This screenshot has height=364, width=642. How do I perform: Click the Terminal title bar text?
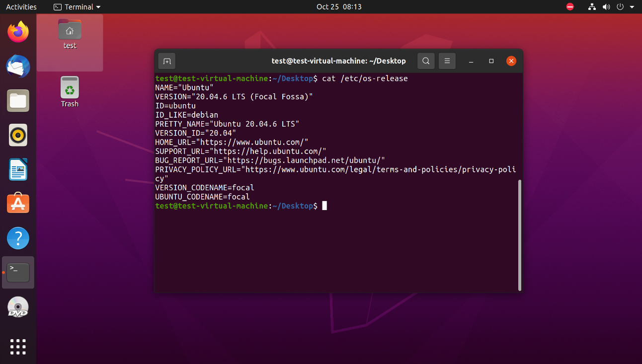coord(339,61)
